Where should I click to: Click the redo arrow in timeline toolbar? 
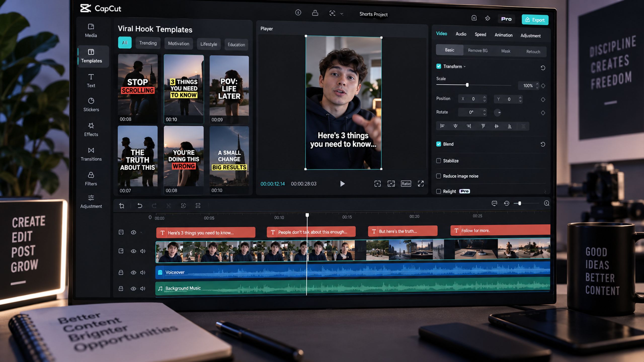pyautogui.click(x=154, y=206)
